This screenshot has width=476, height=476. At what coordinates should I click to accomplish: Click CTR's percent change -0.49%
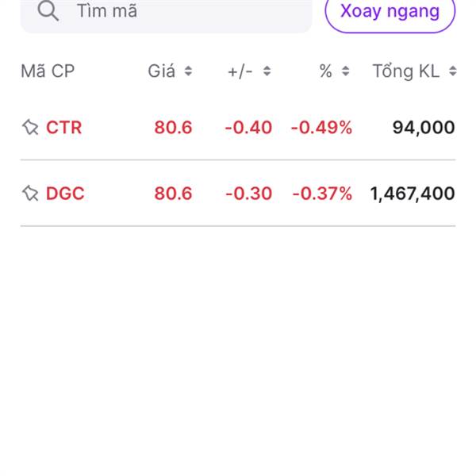(321, 127)
